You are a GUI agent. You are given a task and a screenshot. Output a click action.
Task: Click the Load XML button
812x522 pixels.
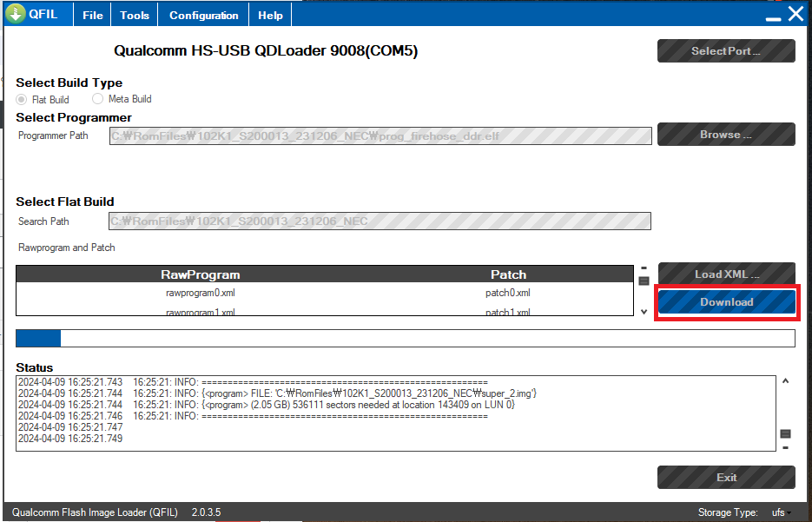(727, 274)
